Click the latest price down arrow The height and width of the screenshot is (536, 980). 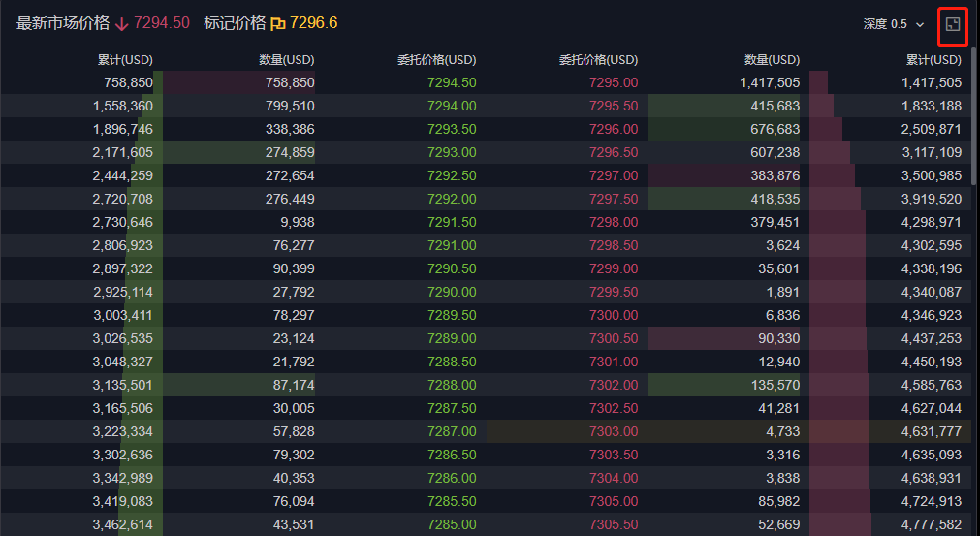pos(122,23)
